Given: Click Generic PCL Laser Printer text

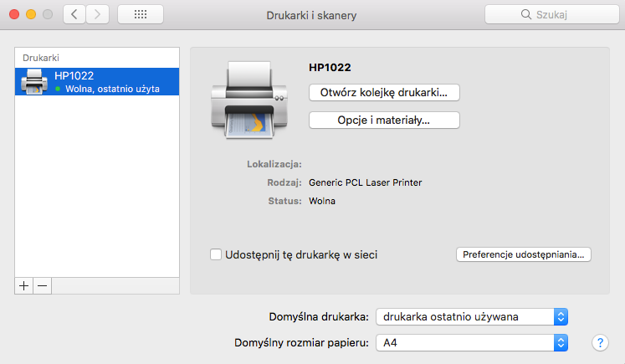Looking at the screenshot, I should click(365, 182).
